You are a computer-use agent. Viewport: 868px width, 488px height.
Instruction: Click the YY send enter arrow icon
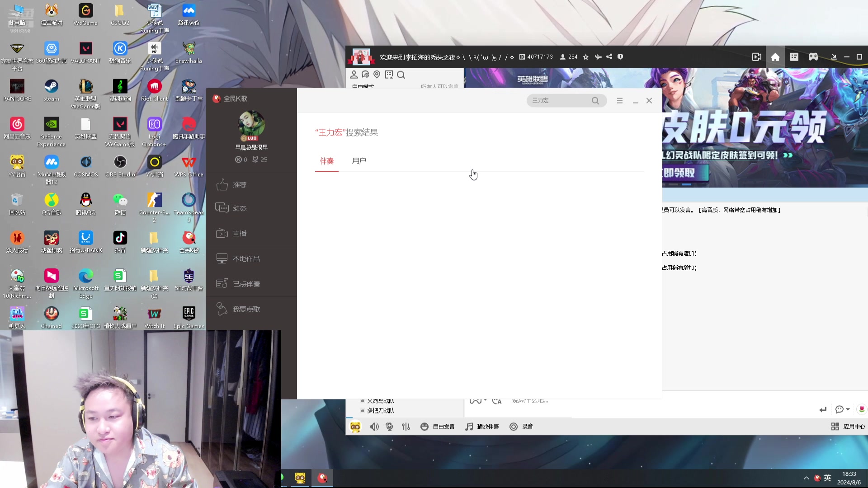pos(823,409)
